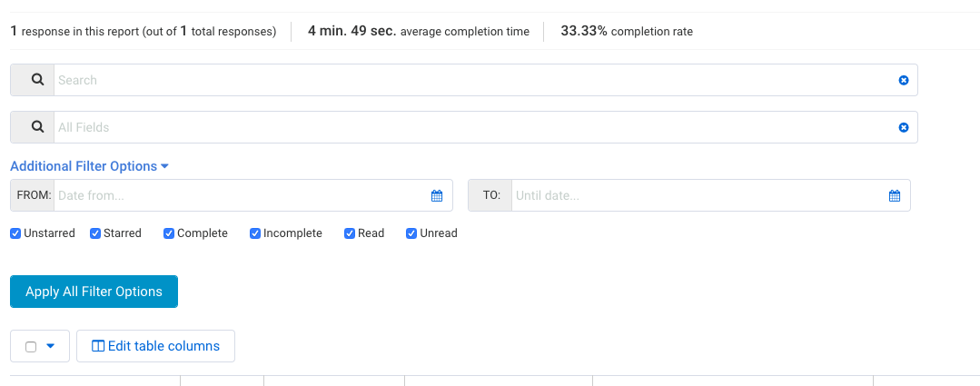Uncheck the Unstarred filter checkbox
The height and width of the screenshot is (386, 980).
tap(15, 233)
